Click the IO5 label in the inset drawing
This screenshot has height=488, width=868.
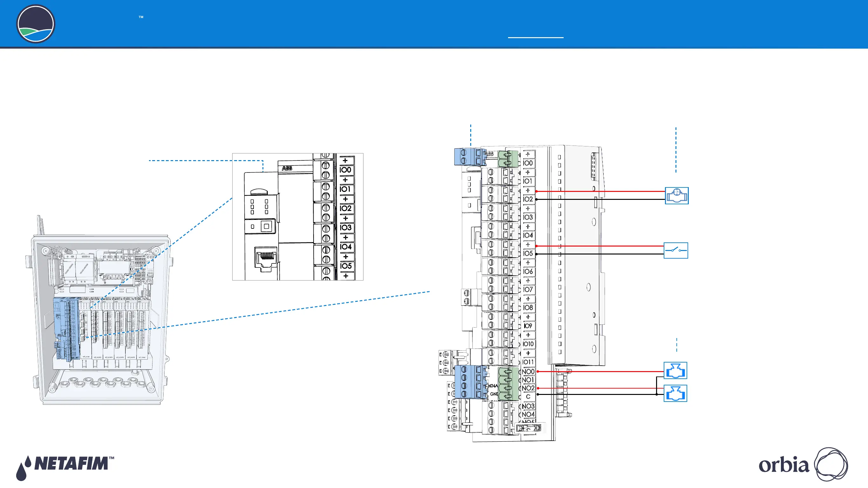click(x=345, y=266)
